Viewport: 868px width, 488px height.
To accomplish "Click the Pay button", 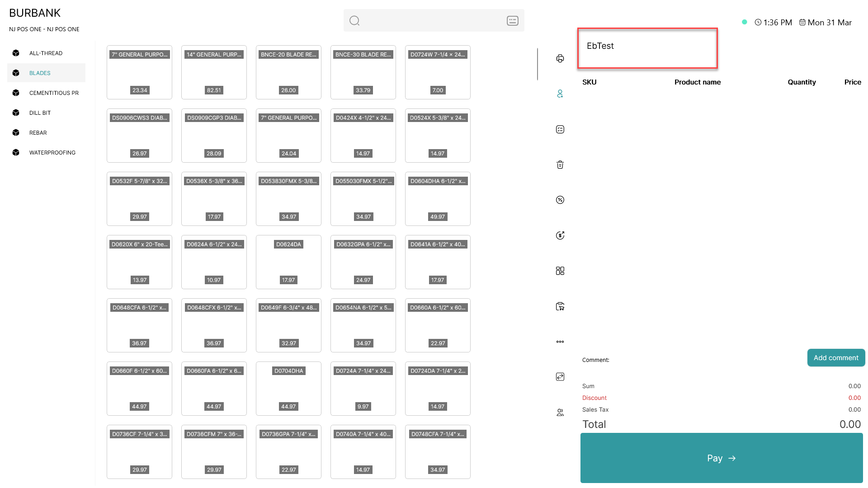I will 722,458.
